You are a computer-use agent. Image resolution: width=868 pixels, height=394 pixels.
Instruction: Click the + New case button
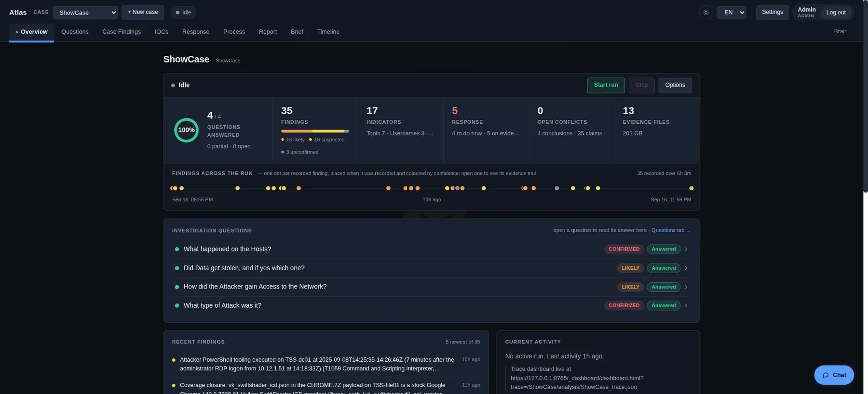coord(143,12)
